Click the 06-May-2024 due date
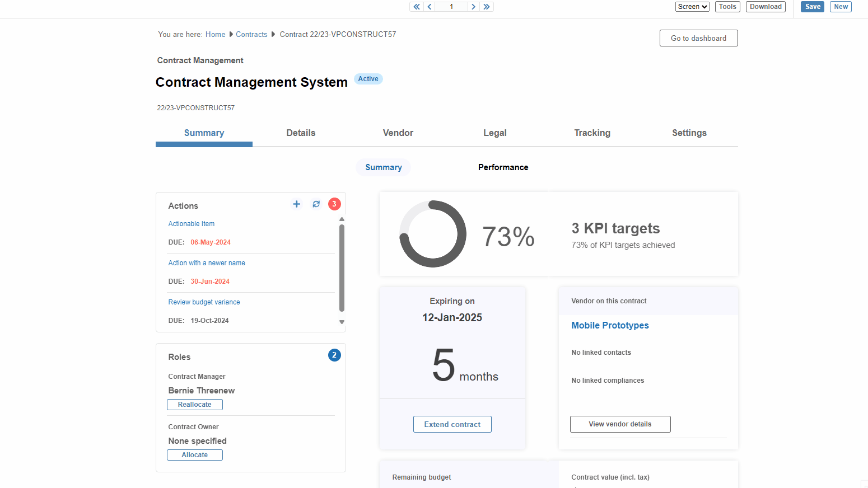Viewport: 868px width, 488px height. tap(211, 242)
